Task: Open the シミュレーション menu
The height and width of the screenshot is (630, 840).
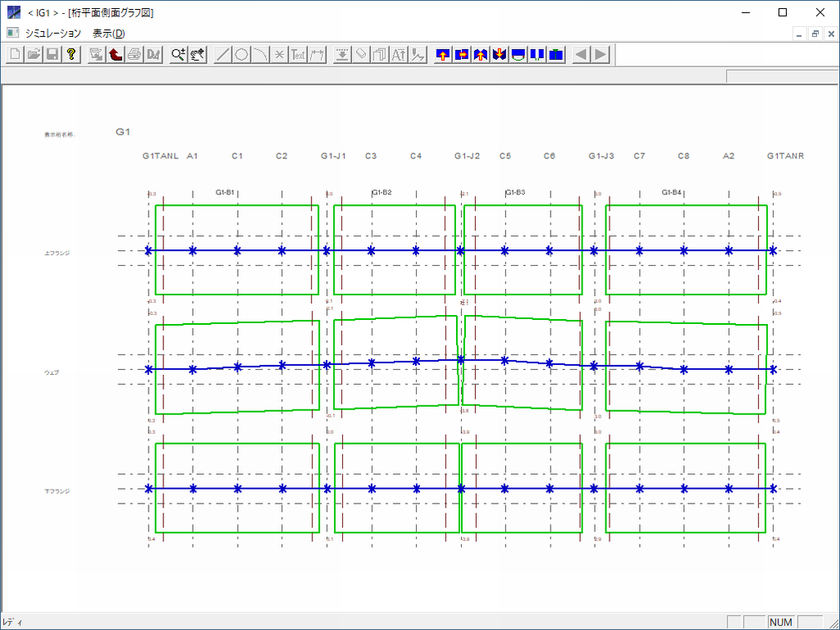Action: coord(53,34)
